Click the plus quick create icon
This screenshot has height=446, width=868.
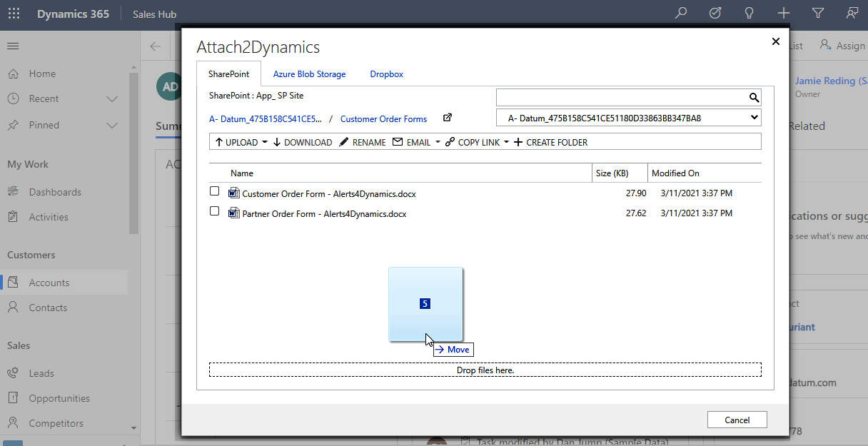click(784, 14)
